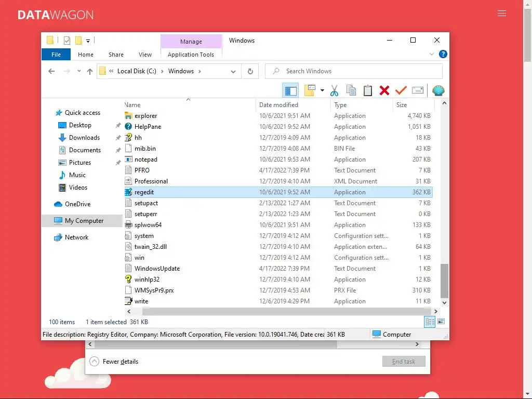Open Desktop in the navigation pane
This screenshot has height=399, width=532.
80,125
